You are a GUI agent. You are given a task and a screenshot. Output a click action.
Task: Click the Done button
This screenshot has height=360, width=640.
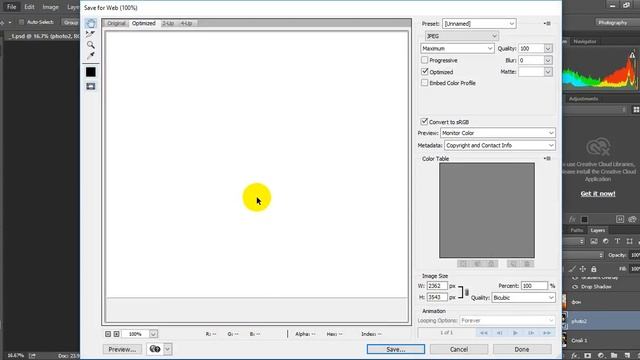pyautogui.click(x=522, y=349)
